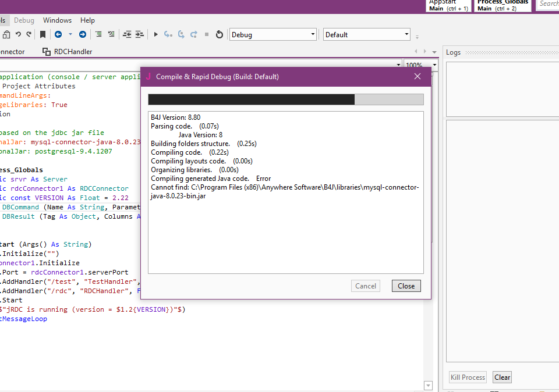The height and width of the screenshot is (392, 559).
Task: Click the 'postgresql-9.4.1207' code line
Action: 56,151
